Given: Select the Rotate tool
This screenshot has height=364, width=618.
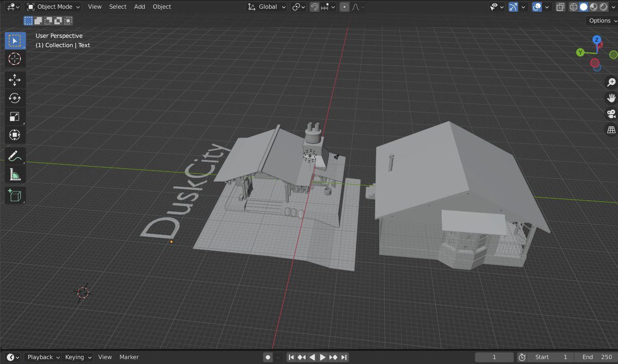Looking at the screenshot, I should (x=15, y=98).
